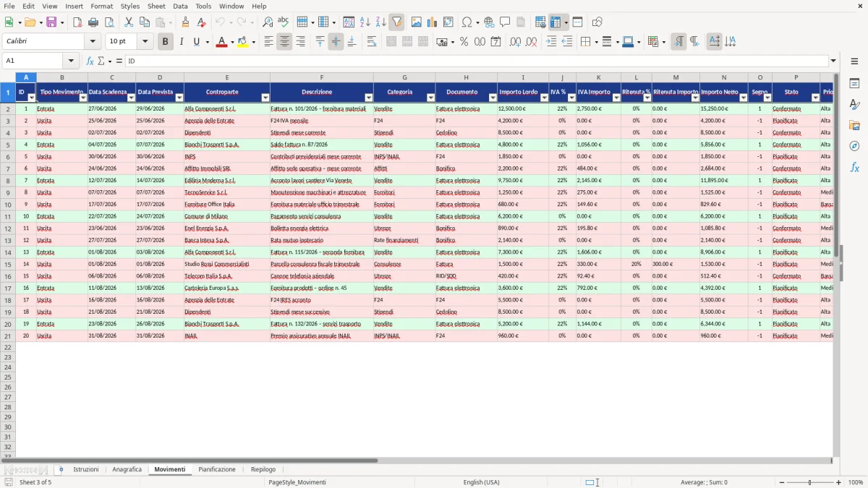
Task: Click the yellow Background Color swatch
Action: coord(243,42)
